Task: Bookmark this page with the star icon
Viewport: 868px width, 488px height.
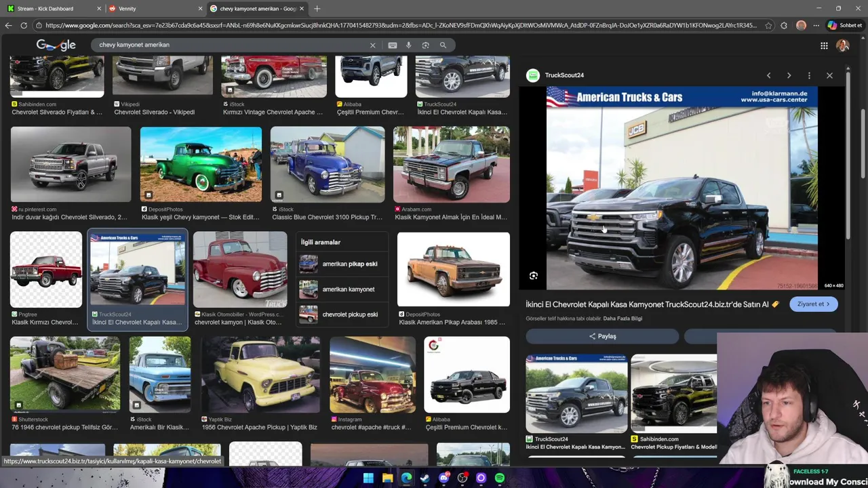Action: tap(768, 25)
